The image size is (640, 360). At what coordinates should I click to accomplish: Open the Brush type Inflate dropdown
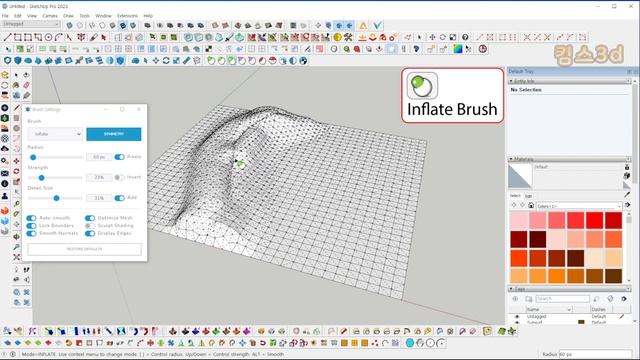pyautogui.click(x=56, y=134)
